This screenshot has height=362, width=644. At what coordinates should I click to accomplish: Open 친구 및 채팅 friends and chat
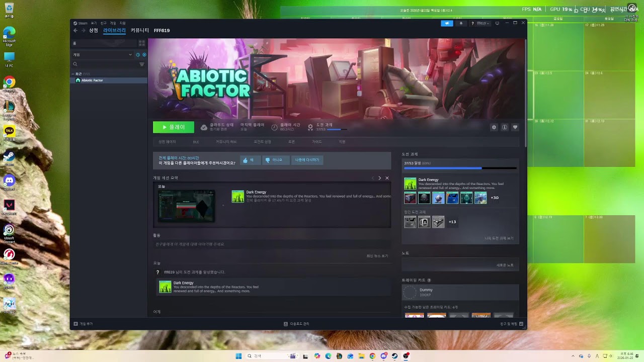512,324
